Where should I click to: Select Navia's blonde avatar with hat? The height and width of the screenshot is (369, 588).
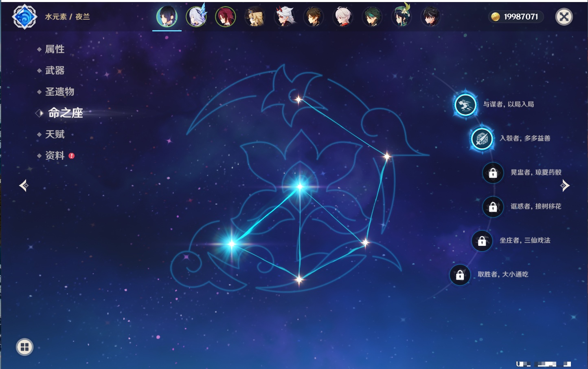(255, 17)
